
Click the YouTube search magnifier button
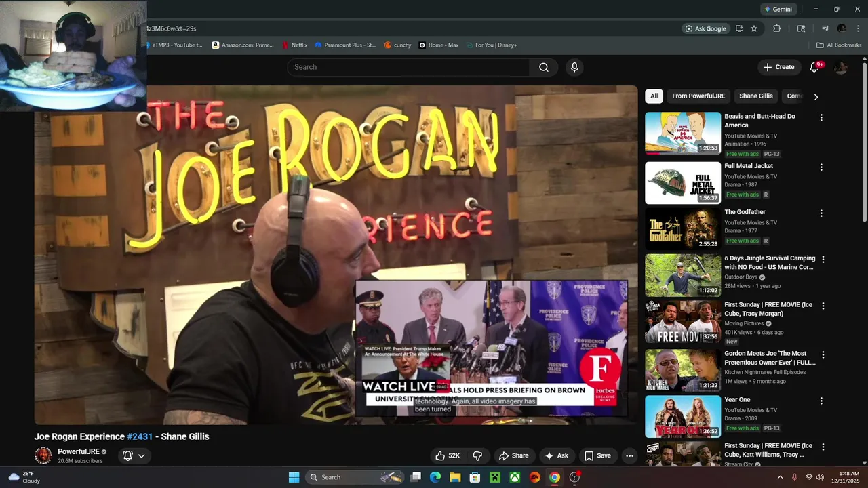544,67
